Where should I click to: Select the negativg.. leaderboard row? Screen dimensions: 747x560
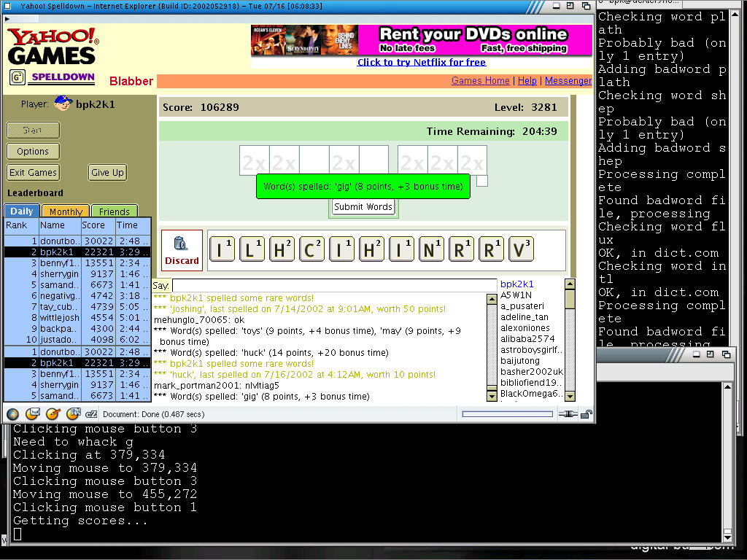[77, 296]
